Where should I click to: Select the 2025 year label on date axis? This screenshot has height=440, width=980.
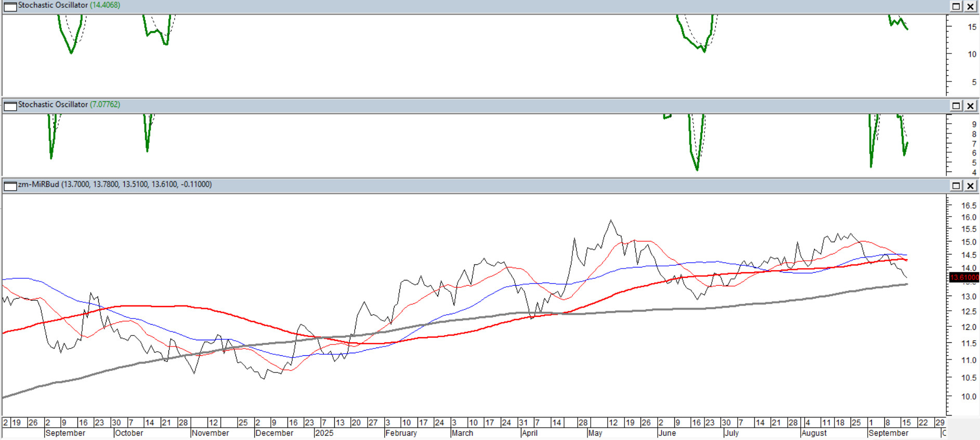324,433
